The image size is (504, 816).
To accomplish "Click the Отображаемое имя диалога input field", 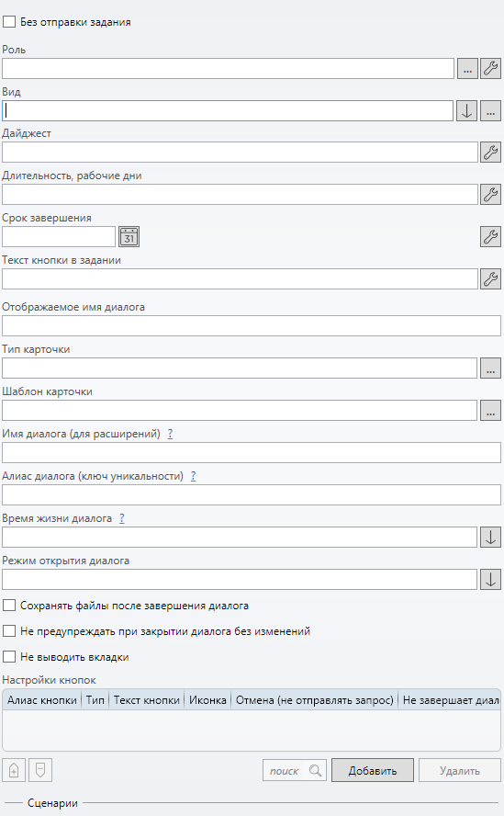I will 252,326.
